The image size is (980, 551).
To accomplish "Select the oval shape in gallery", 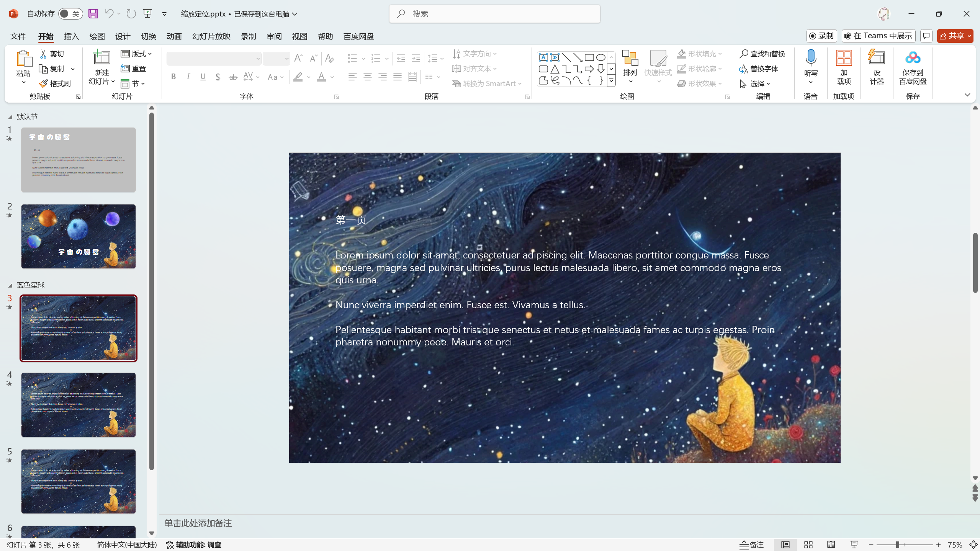I will point(601,57).
